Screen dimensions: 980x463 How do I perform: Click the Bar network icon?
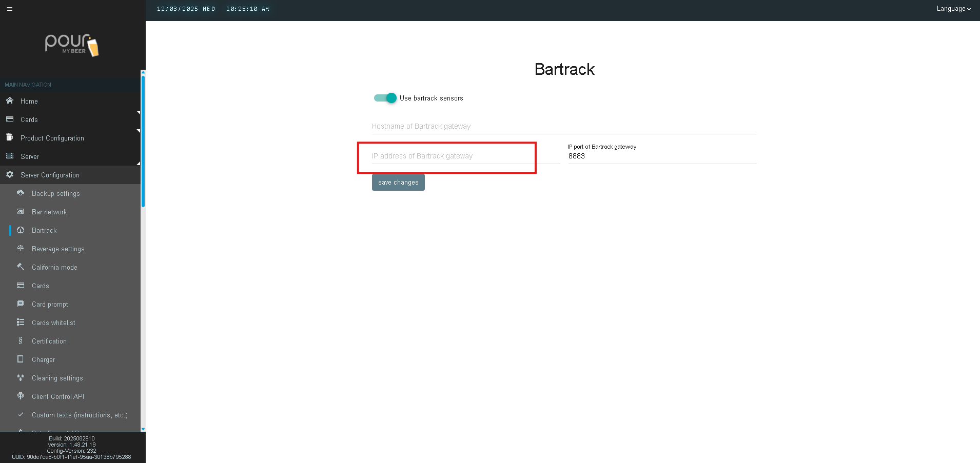21,212
